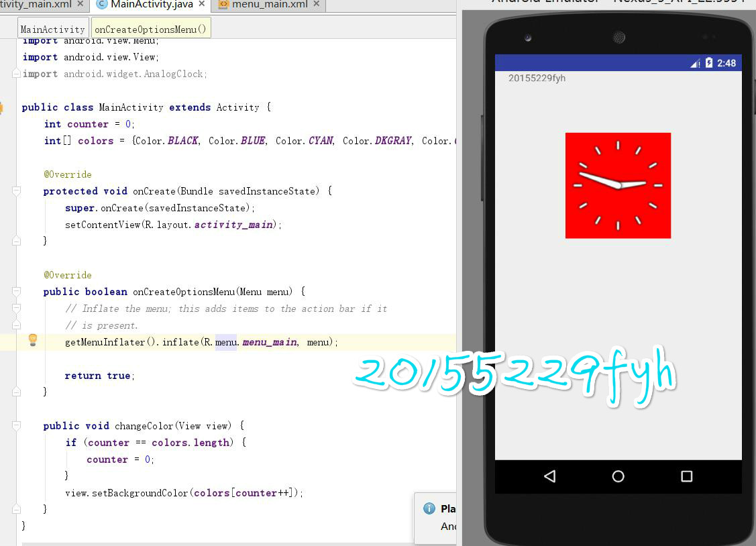Click the 'return true' statement
Viewport: 756px width, 546px height.
[x=99, y=376]
